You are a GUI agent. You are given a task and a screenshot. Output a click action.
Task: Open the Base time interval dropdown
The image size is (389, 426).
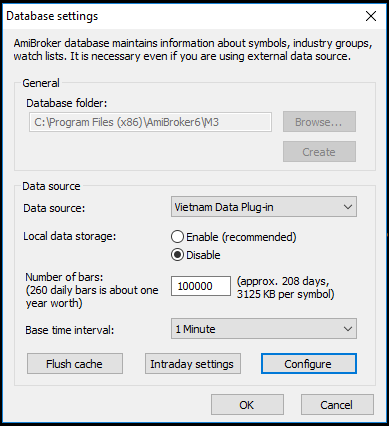click(x=264, y=329)
